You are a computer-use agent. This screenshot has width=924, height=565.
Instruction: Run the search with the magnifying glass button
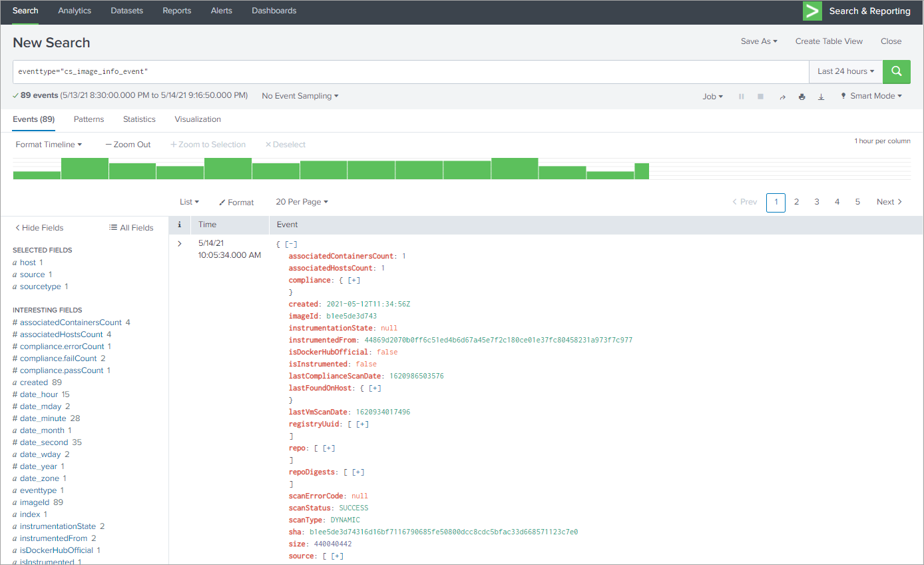click(x=896, y=71)
